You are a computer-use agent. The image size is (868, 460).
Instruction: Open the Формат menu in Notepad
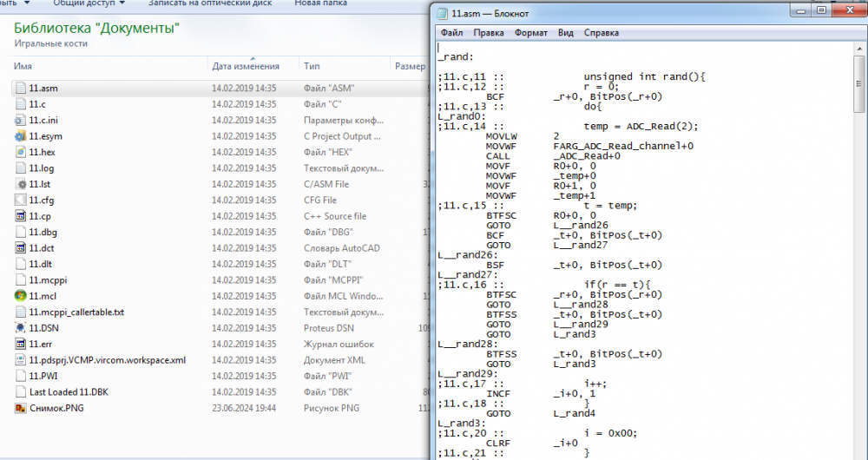coord(531,33)
